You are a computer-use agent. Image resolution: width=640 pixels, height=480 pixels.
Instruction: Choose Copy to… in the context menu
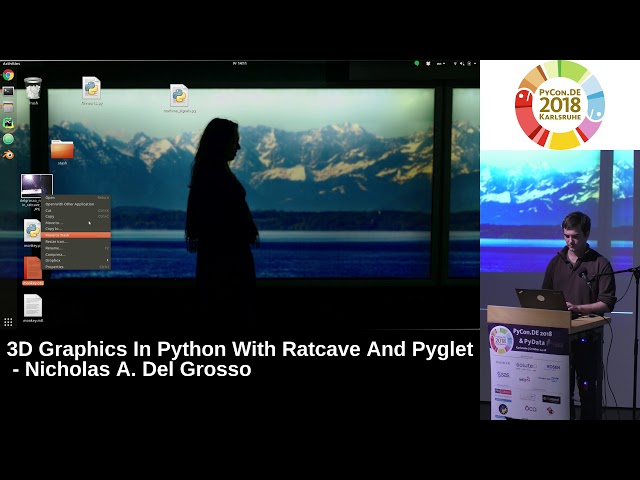(x=76, y=229)
